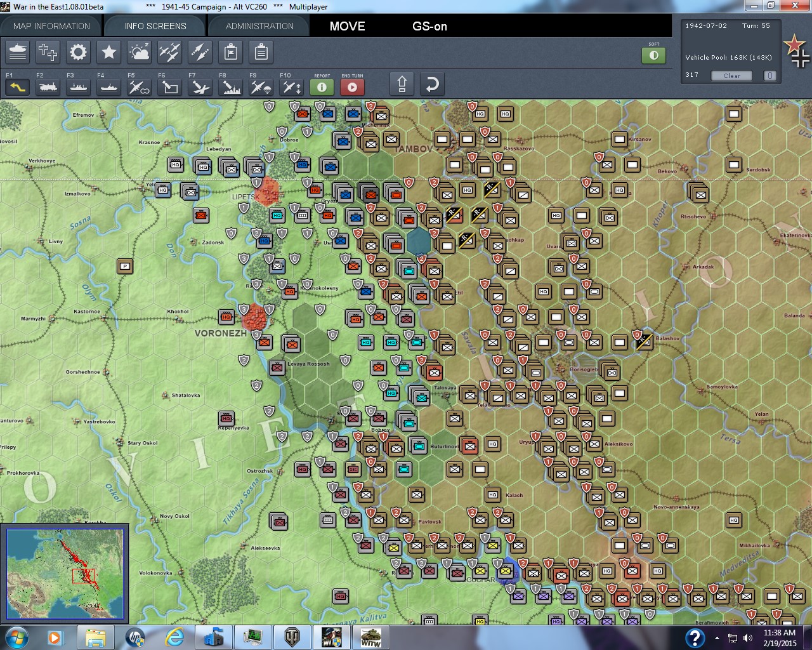812x650 pixels.
Task: Toggle the green SOFT factors button
Action: point(654,55)
